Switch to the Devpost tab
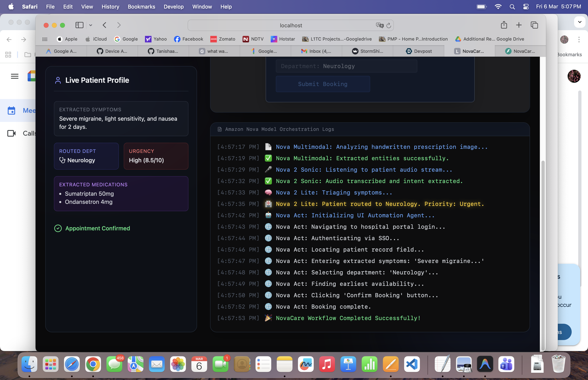 (419, 51)
